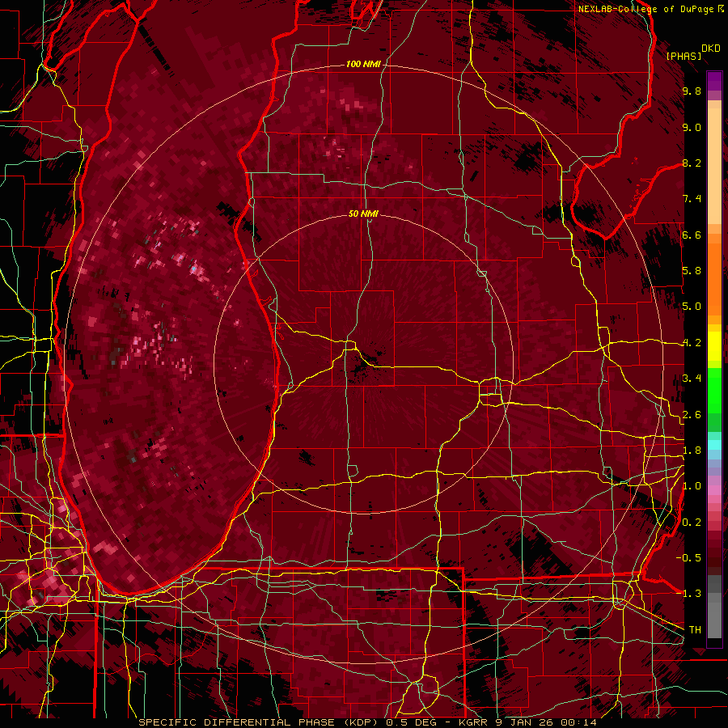Click the 50 NMI range ring label
This screenshot has height=728, width=728.
[x=363, y=214]
